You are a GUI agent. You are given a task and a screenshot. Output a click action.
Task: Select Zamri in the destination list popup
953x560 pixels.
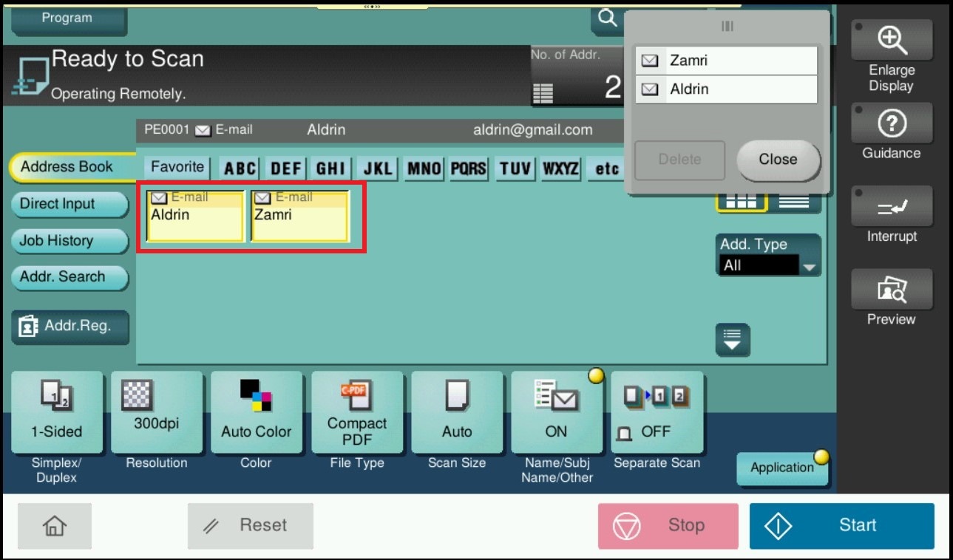tap(726, 61)
